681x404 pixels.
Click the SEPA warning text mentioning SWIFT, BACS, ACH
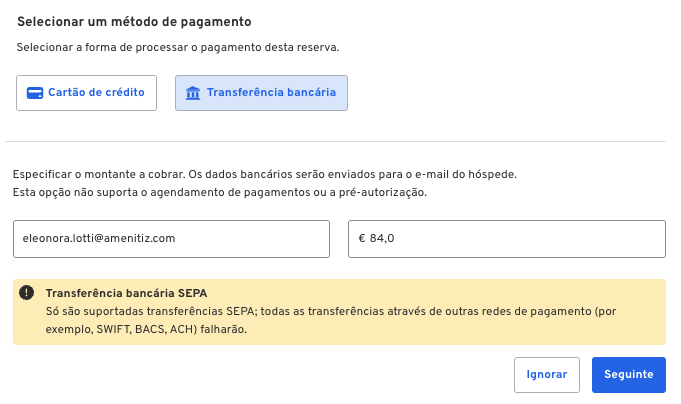coord(331,320)
